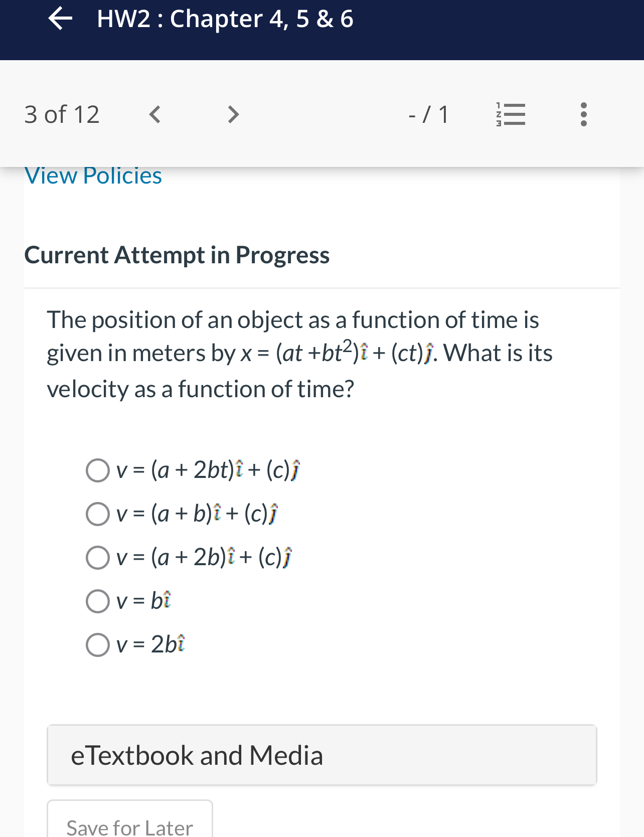This screenshot has height=837, width=644.
Task: Open View Policies
Action: (x=93, y=175)
